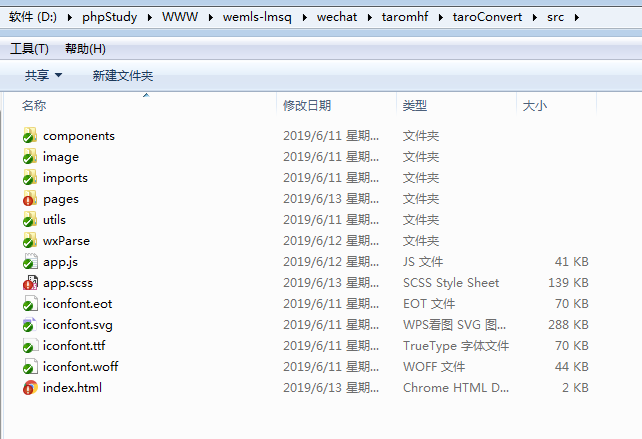Click the SCSS Style Sheet type cell
642x439 pixels.
point(451,283)
